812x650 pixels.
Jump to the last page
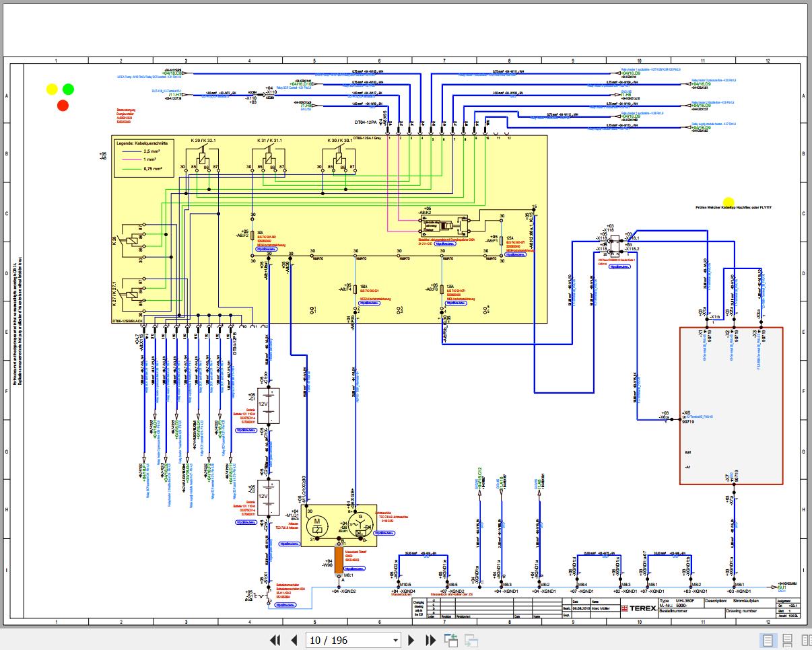pos(430,640)
